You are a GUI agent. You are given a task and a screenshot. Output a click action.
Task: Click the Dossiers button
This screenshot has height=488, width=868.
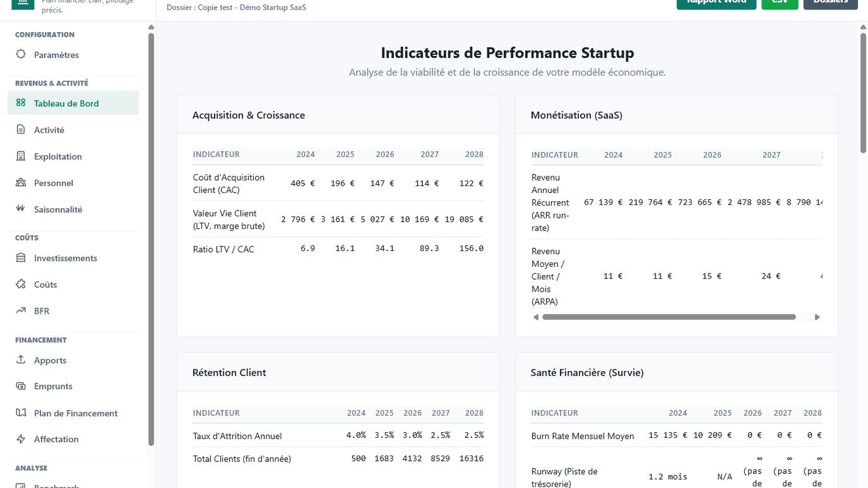pos(830,3)
